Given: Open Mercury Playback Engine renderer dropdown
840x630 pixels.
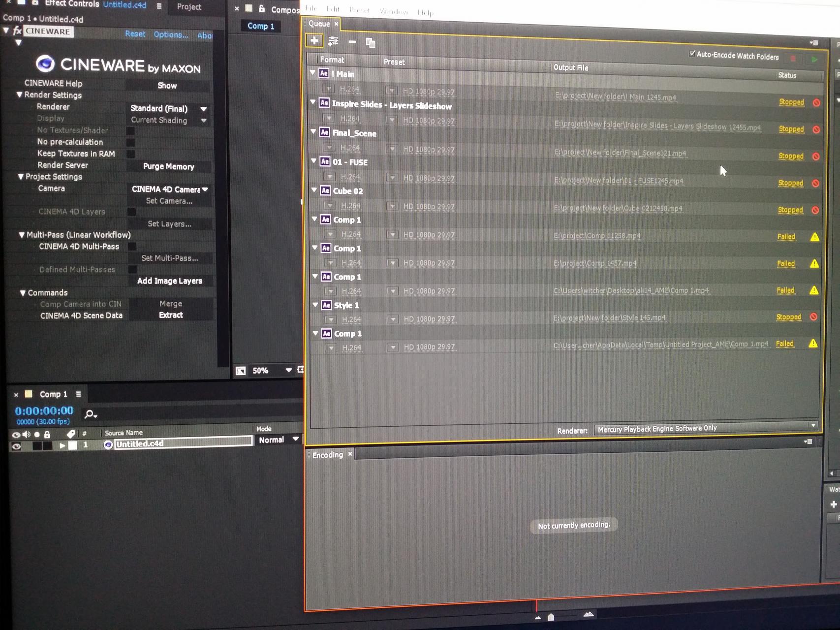Looking at the screenshot, I should pos(706,428).
